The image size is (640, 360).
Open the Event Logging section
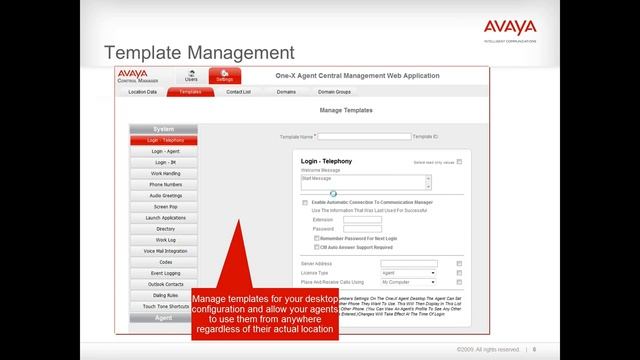(x=164, y=273)
